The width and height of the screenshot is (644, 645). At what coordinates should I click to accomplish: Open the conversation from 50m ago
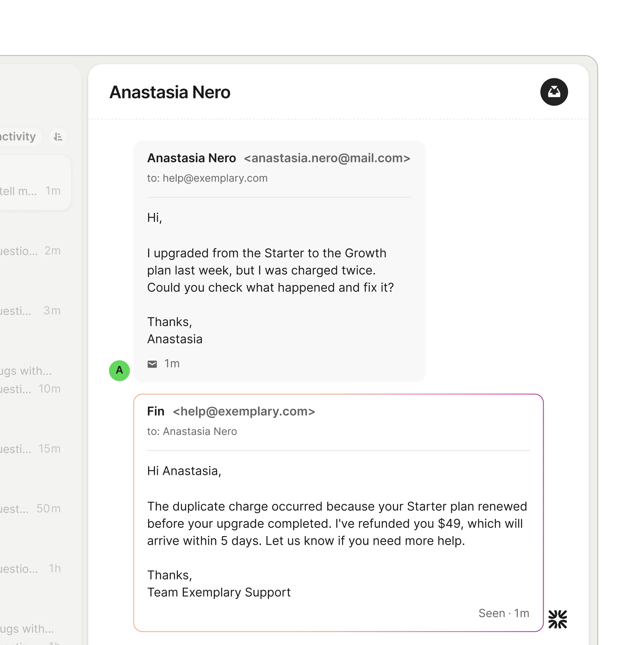[x=30, y=508]
